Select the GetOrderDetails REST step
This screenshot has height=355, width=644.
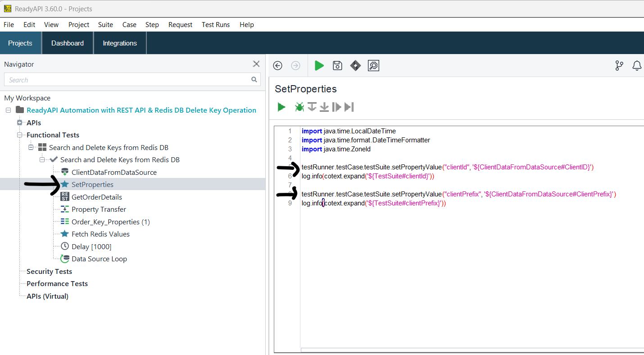(x=96, y=197)
